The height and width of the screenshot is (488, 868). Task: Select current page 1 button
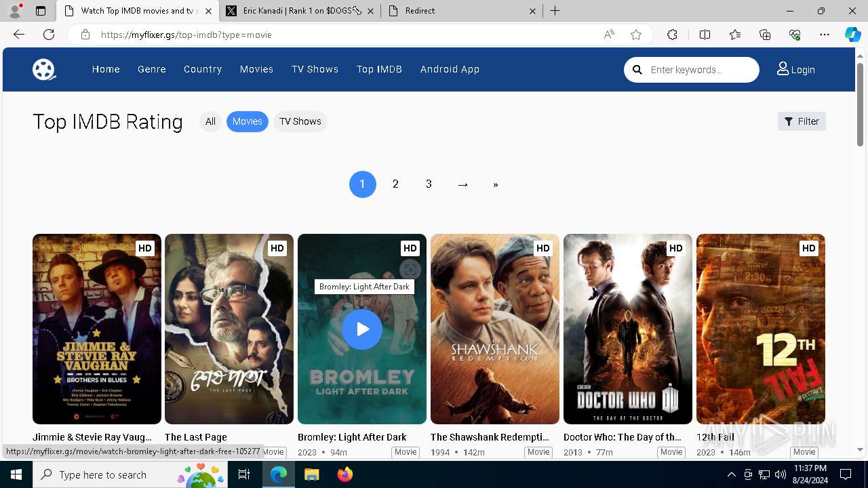click(363, 184)
